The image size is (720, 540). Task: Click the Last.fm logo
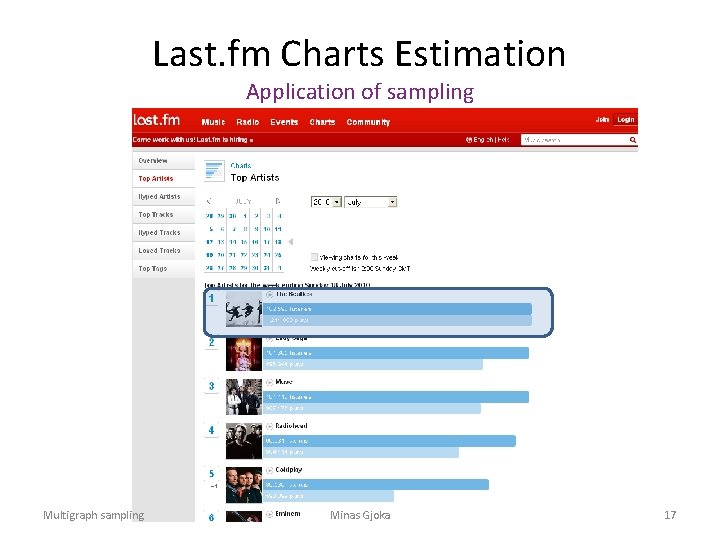(157, 120)
